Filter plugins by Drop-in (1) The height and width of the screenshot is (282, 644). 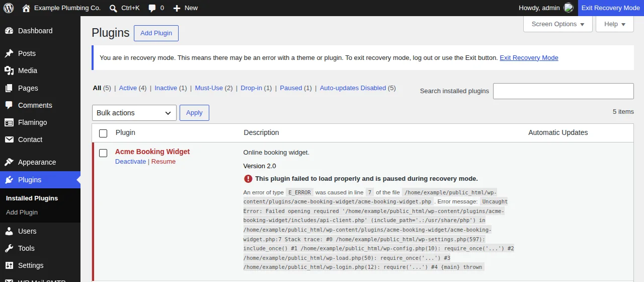coord(256,88)
